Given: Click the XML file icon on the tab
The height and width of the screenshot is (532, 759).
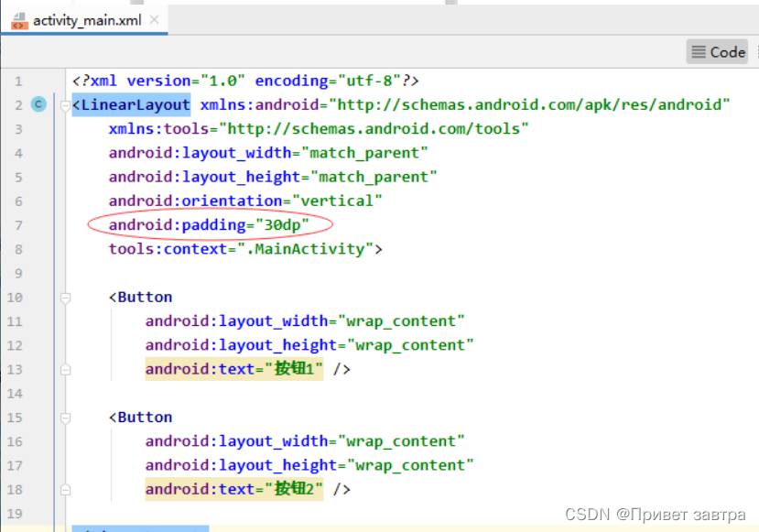Looking at the screenshot, I should coord(19,21).
